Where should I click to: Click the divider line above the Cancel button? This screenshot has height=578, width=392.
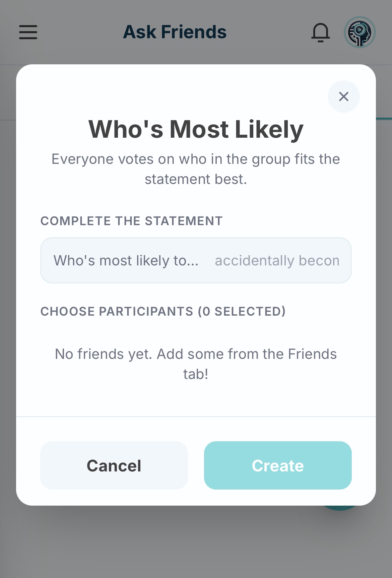point(196,416)
